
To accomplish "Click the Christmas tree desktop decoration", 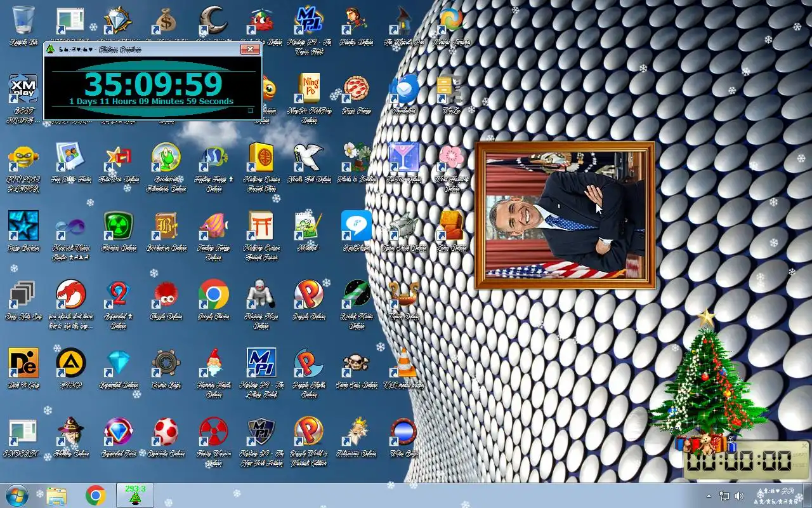I will [x=706, y=381].
